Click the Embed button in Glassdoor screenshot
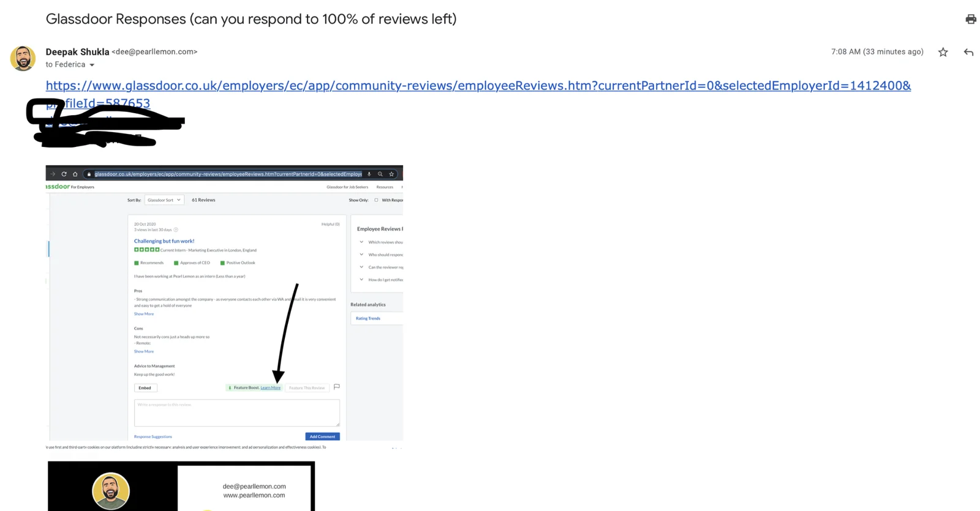Viewport: 980px width, 511px height. click(x=145, y=388)
